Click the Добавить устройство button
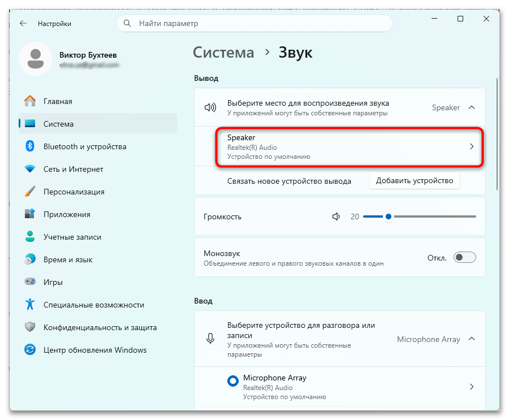The width and height of the screenshot is (509, 420). pos(415,180)
